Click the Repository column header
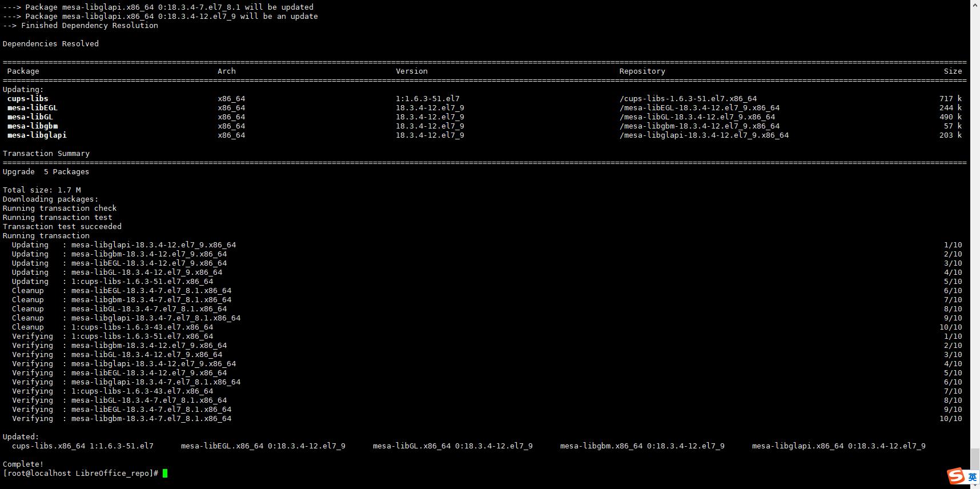The height and width of the screenshot is (489, 980). tap(642, 71)
